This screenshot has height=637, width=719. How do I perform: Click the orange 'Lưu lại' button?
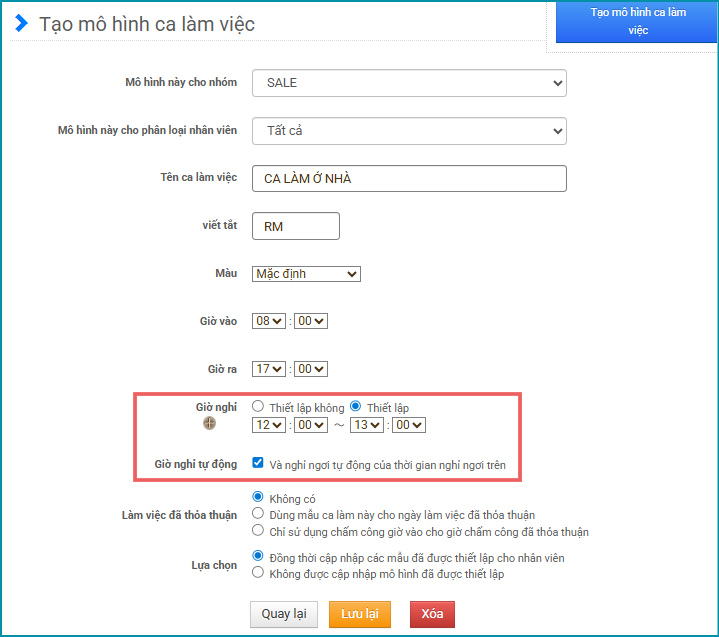click(x=360, y=614)
